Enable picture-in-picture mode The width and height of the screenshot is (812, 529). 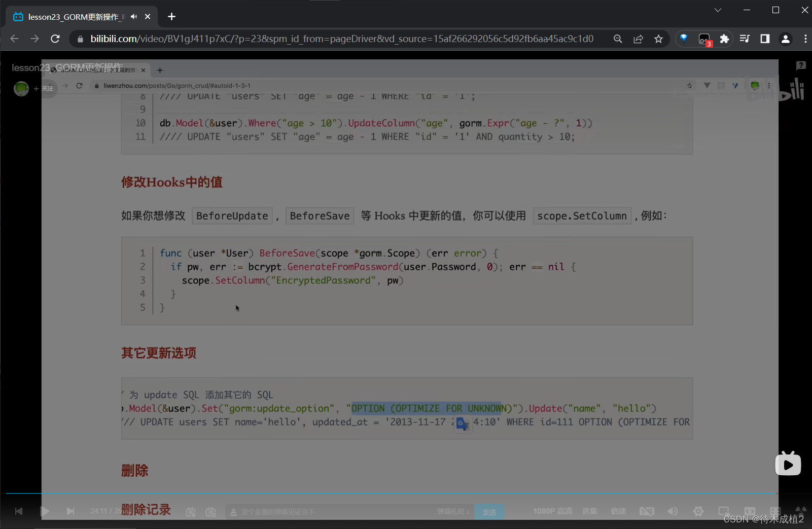724,511
